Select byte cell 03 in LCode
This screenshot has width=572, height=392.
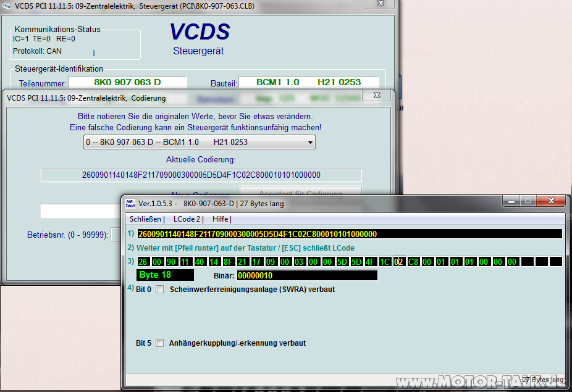299,262
